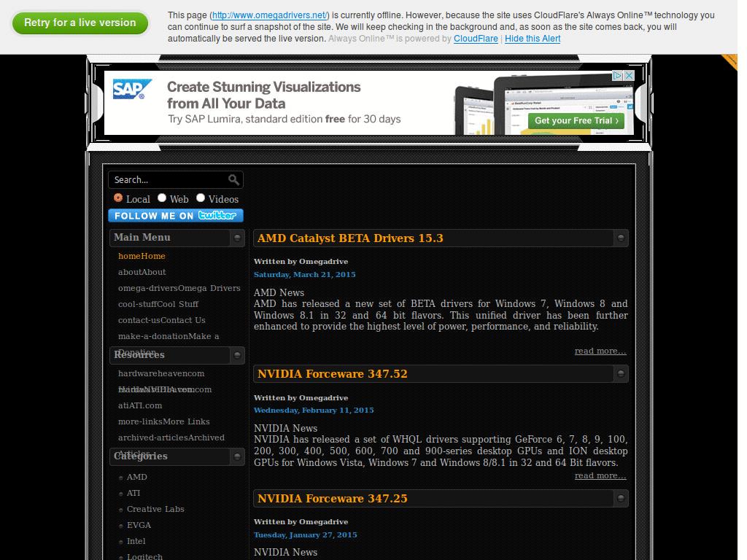This screenshot has width=747, height=560.
Task: Open the Archived Articles resource link
Action: (x=171, y=437)
